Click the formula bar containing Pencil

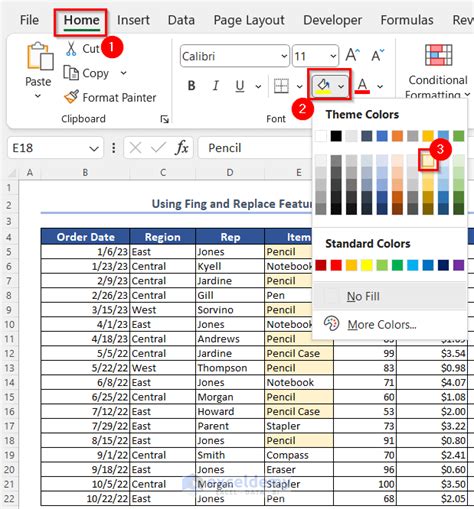255,148
